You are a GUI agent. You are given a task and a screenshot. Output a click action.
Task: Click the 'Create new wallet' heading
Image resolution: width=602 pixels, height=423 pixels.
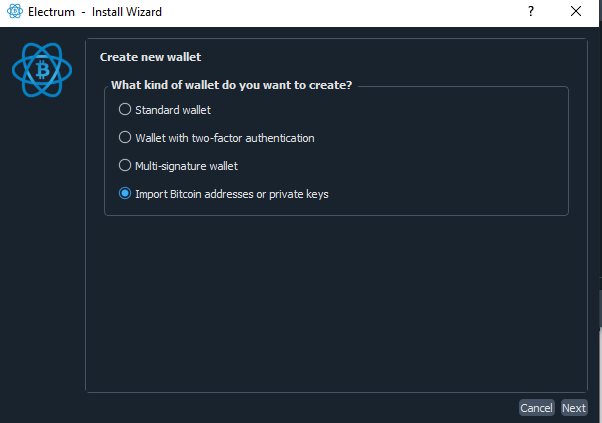click(x=150, y=57)
